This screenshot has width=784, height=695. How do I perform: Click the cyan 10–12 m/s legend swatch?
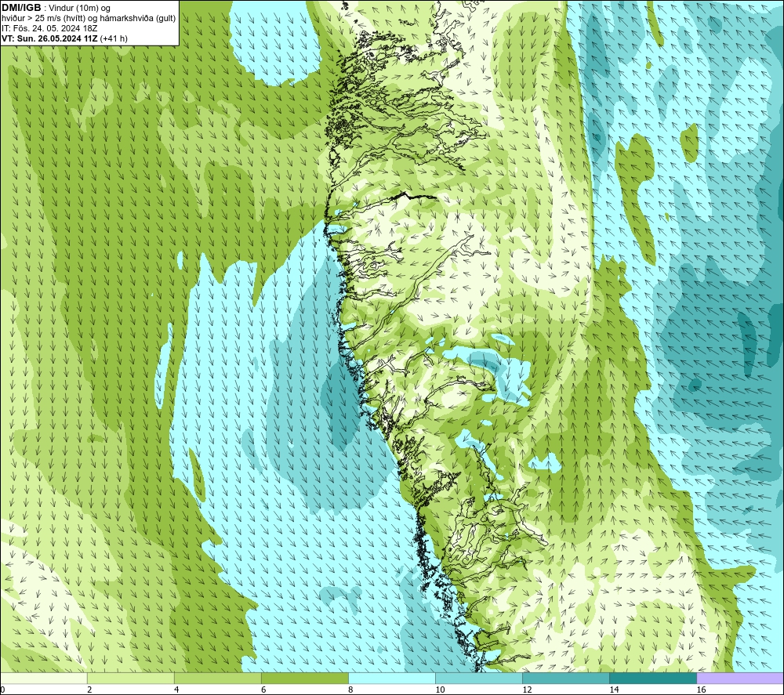tap(479, 678)
